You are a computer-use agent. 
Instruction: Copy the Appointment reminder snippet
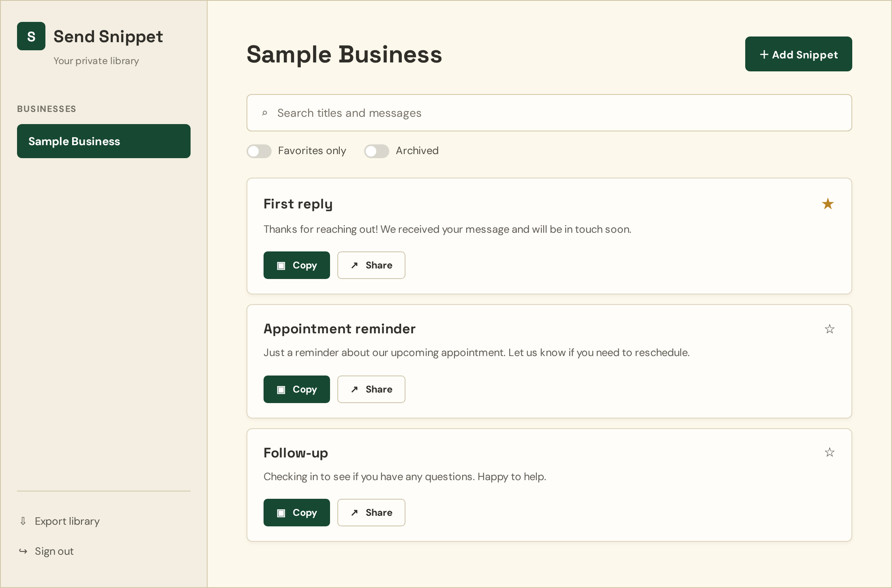point(297,389)
